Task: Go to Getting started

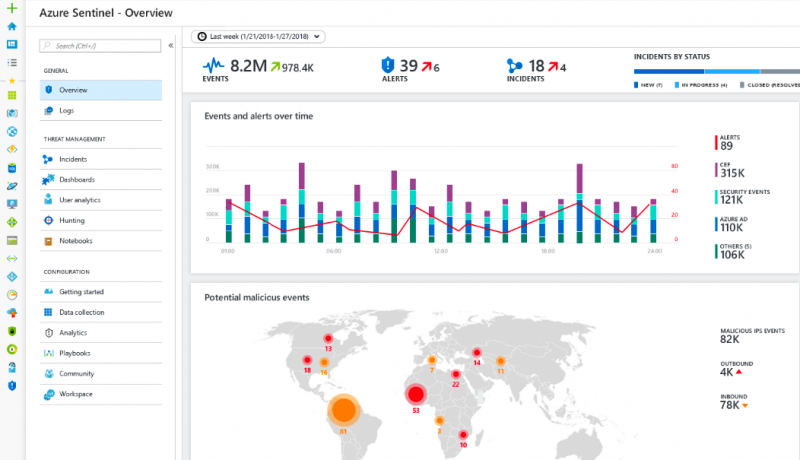Action: click(x=81, y=292)
